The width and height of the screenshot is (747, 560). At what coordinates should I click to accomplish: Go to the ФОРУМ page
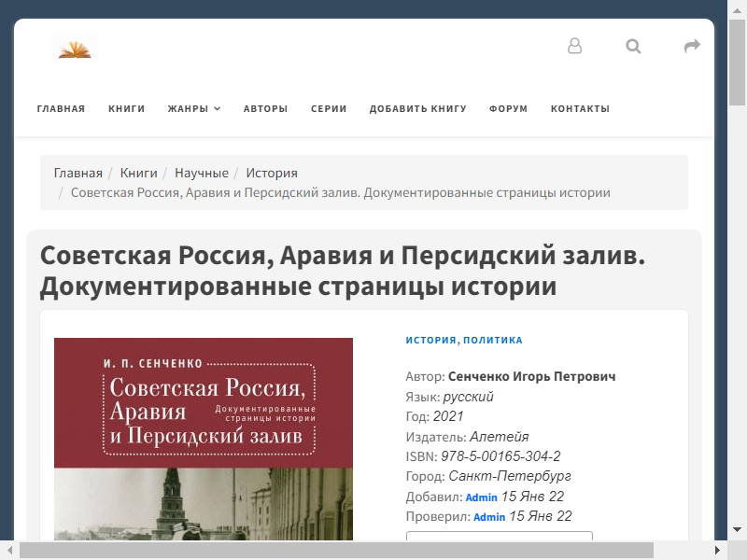(x=508, y=108)
